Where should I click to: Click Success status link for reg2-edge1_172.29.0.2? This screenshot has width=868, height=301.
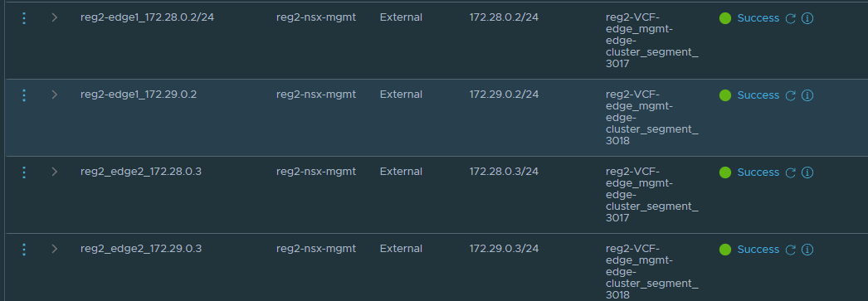758,95
